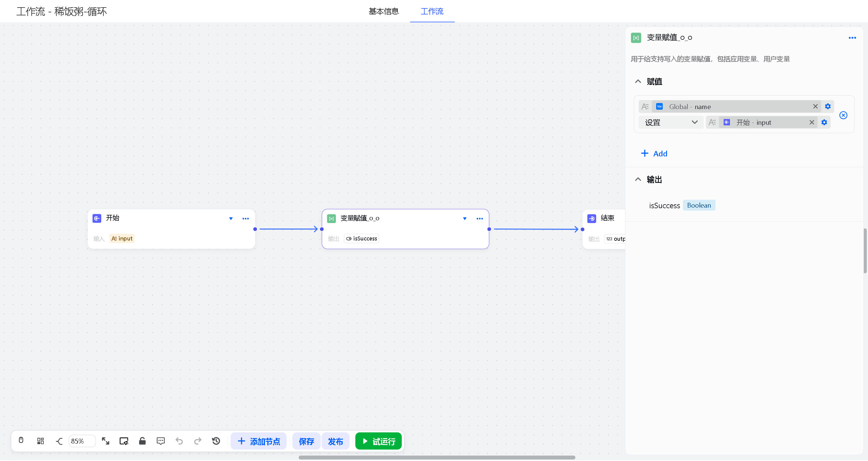This screenshot has width=868, height=461.
Task: Collapse the 开始 node with its triangle
Action: [231, 219]
